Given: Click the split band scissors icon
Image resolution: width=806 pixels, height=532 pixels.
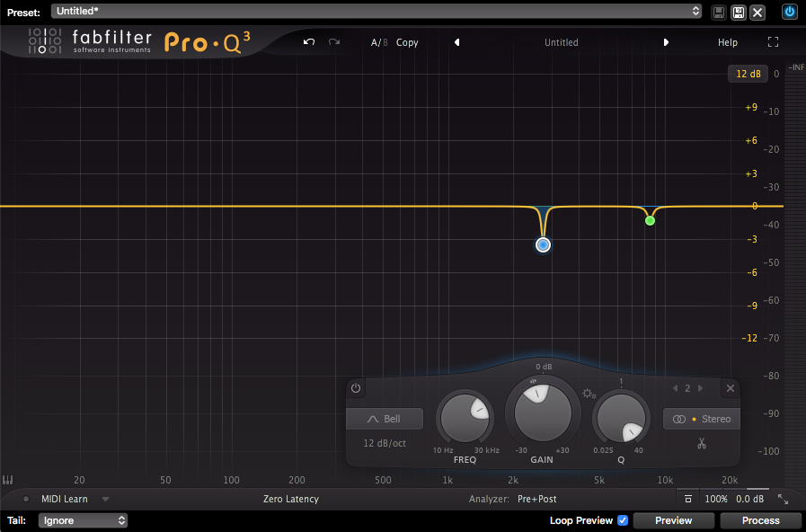Looking at the screenshot, I should pyautogui.click(x=702, y=443).
